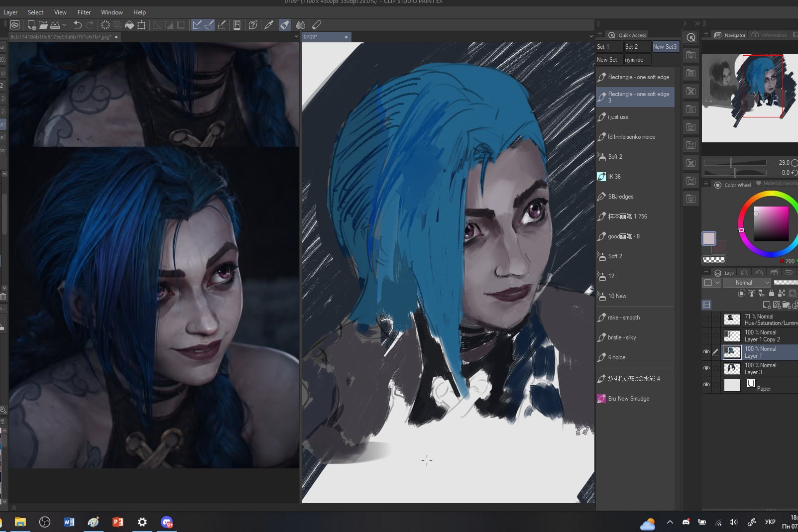The image size is (798, 532).
Task: Select the 'i just use' brush
Action: (635, 117)
